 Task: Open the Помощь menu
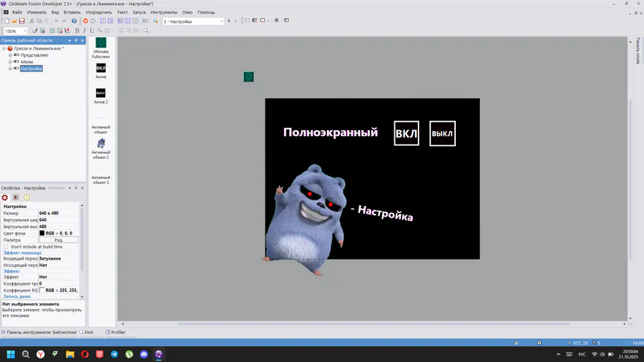(x=206, y=12)
